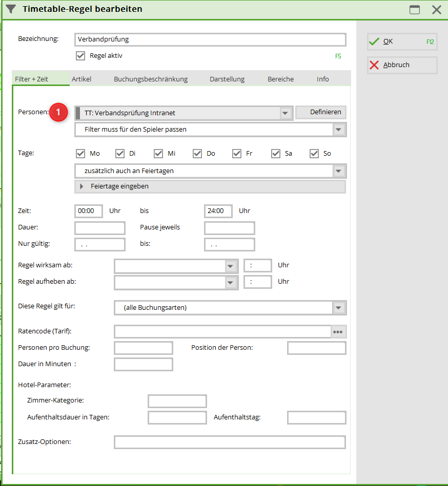Click the red number 1 marker badge
448x486 pixels.
(x=58, y=112)
